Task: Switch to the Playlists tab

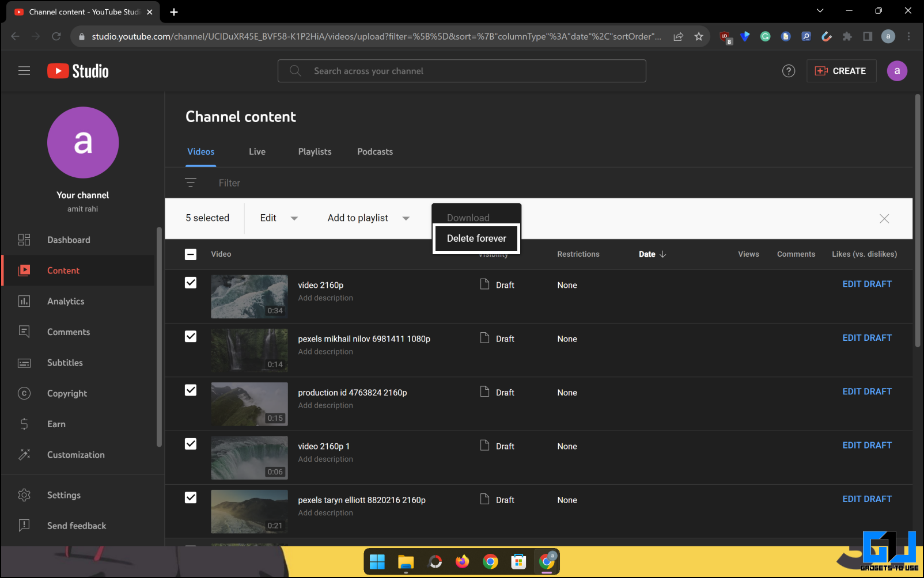Action: tap(315, 151)
